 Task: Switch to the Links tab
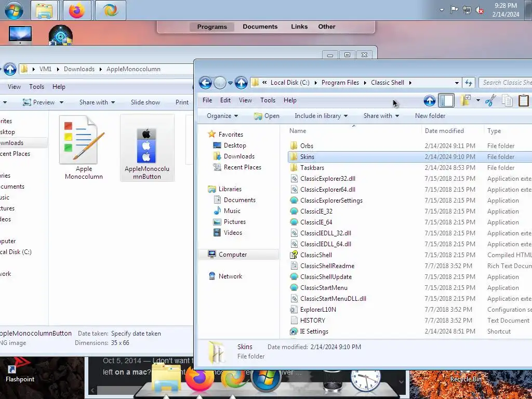299,27
